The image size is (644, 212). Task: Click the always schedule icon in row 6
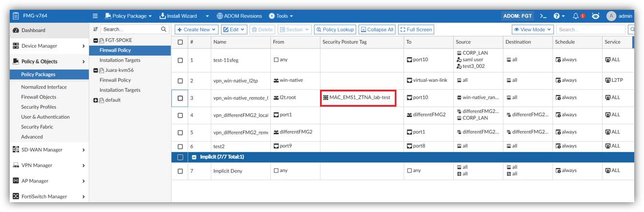coord(558,146)
